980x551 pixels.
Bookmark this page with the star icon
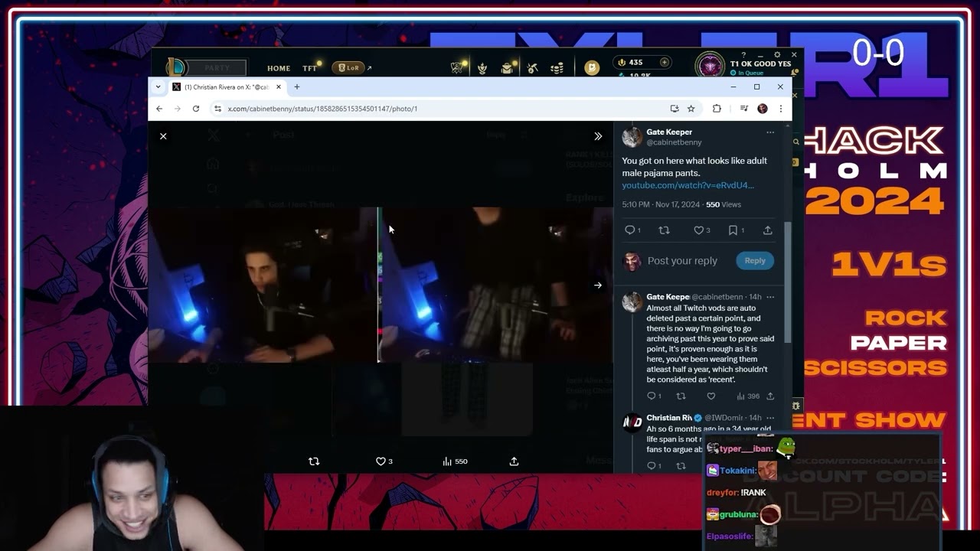pos(691,109)
